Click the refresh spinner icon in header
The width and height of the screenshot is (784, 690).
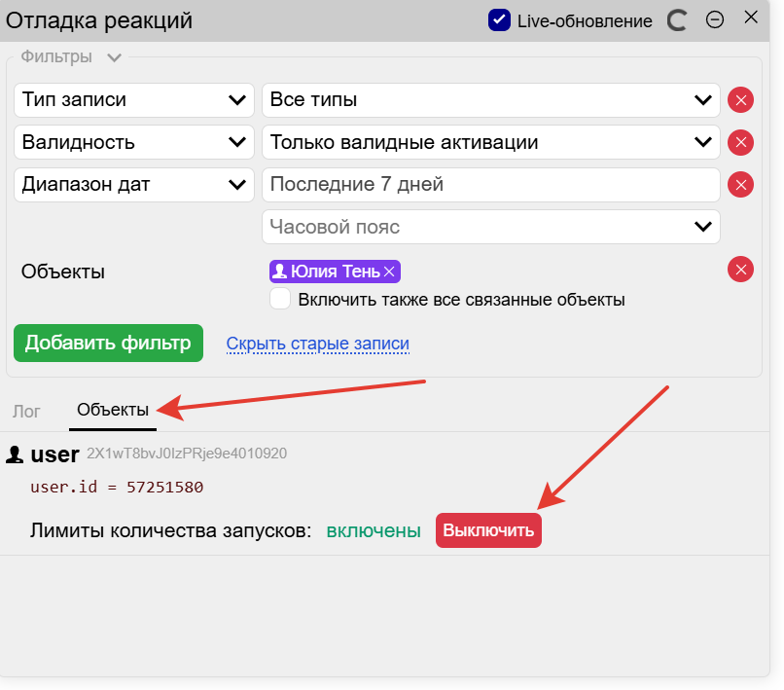(677, 21)
